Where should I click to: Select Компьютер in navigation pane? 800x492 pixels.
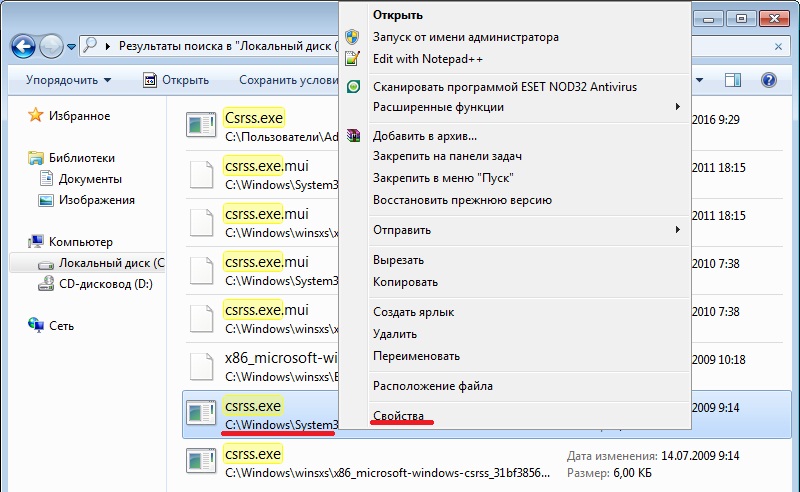pyautogui.click(x=81, y=242)
